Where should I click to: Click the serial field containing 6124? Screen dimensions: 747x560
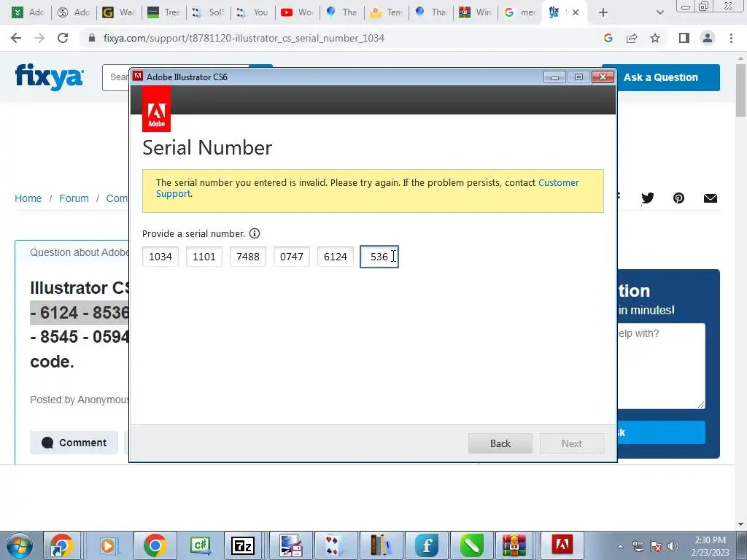tap(336, 257)
